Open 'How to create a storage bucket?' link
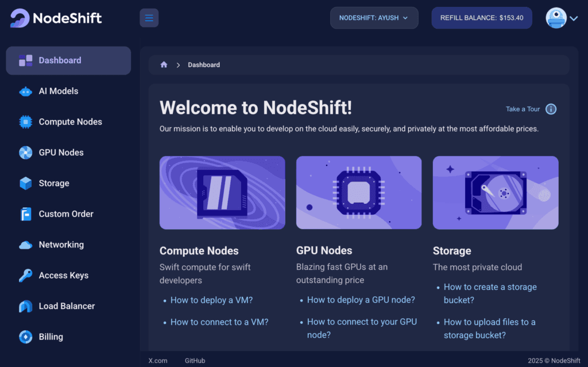This screenshot has width=588, height=367. click(x=490, y=293)
